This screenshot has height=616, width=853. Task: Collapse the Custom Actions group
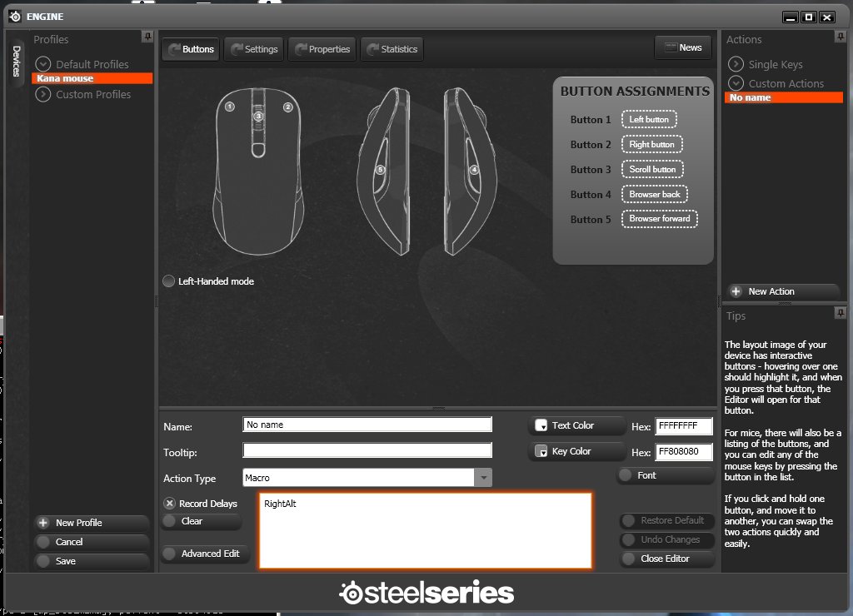[x=736, y=83]
